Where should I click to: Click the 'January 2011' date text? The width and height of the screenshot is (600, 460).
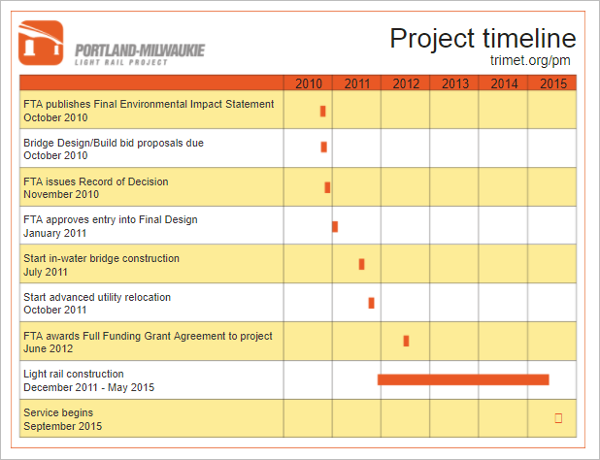pyautogui.click(x=55, y=233)
